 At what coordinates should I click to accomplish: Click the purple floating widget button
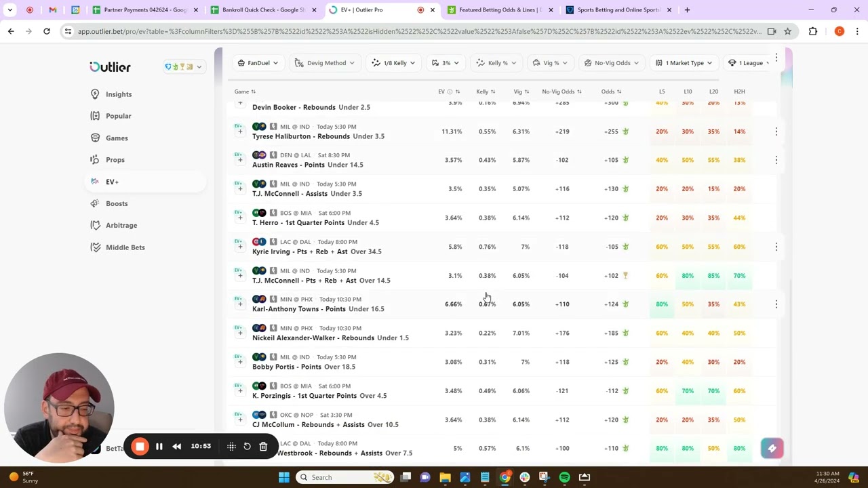(x=772, y=448)
